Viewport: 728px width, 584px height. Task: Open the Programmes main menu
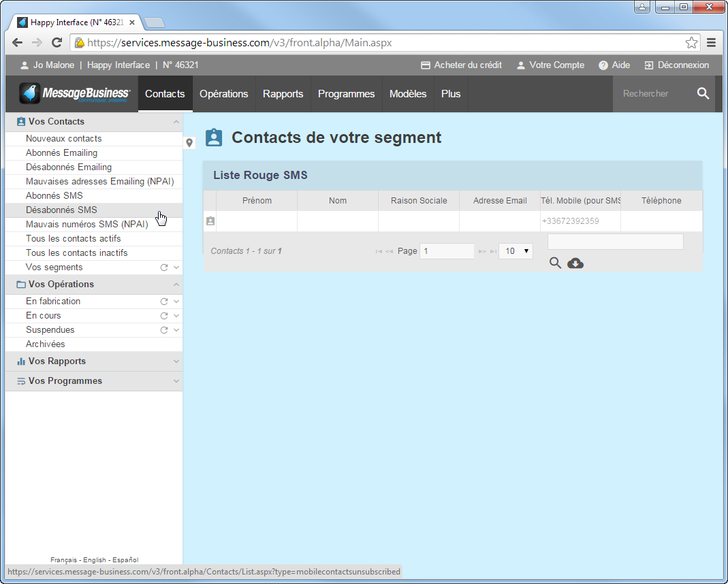[x=347, y=94]
